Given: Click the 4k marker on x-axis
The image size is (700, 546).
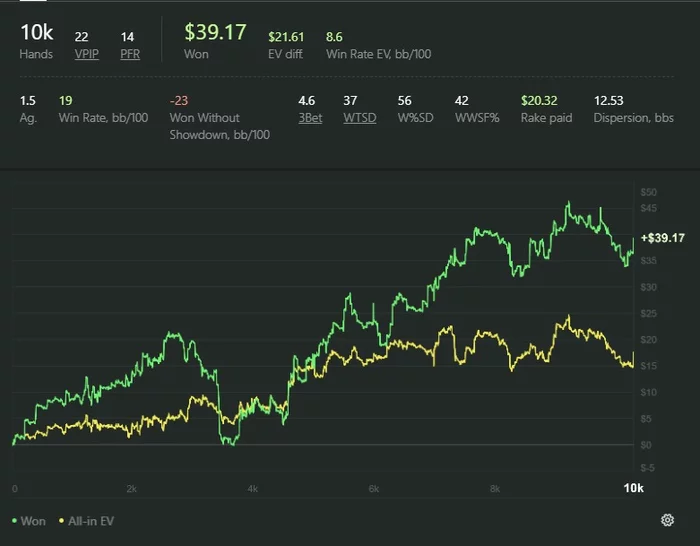Looking at the screenshot, I should point(253,489).
